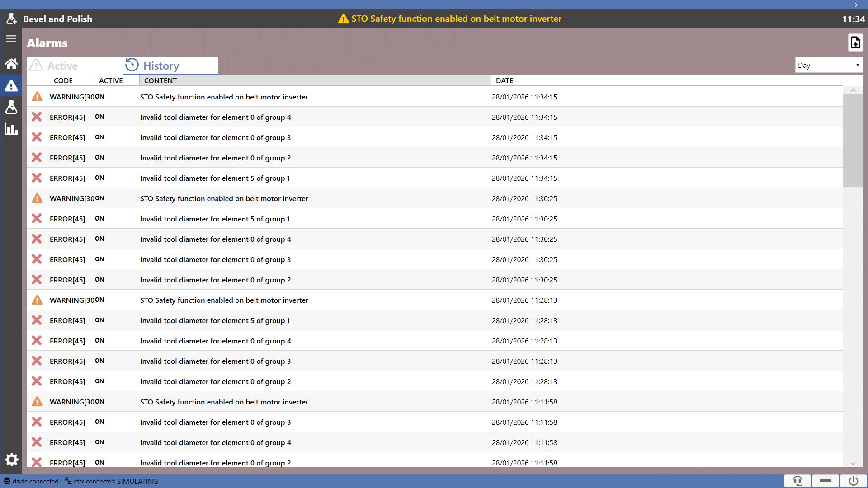This screenshot has width=868, height=488.
Task: Open the Alarms page sidebar icon
Action: point(11,85)
